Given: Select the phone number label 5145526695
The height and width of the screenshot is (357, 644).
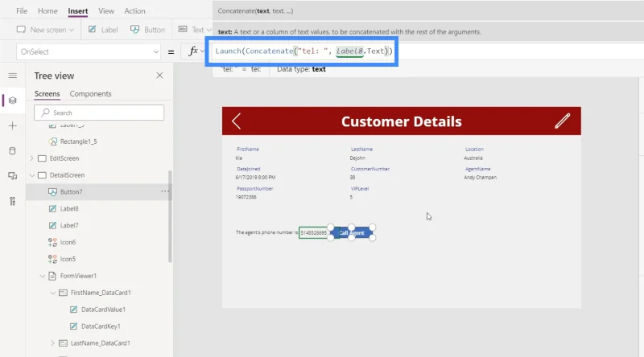Looking at the screenshot, I should [313, 232].
